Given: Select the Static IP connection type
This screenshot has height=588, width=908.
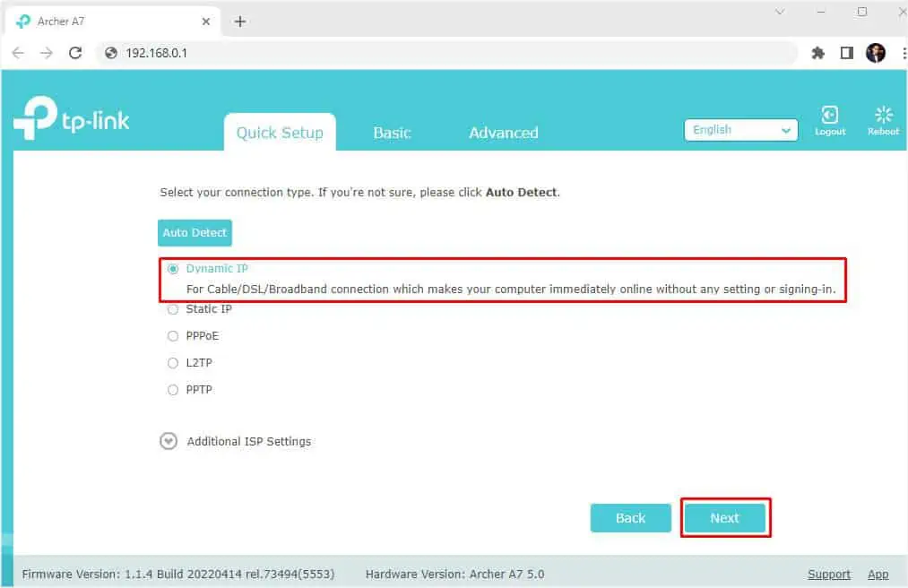Looking at the screenshot, I should [172, 309].
